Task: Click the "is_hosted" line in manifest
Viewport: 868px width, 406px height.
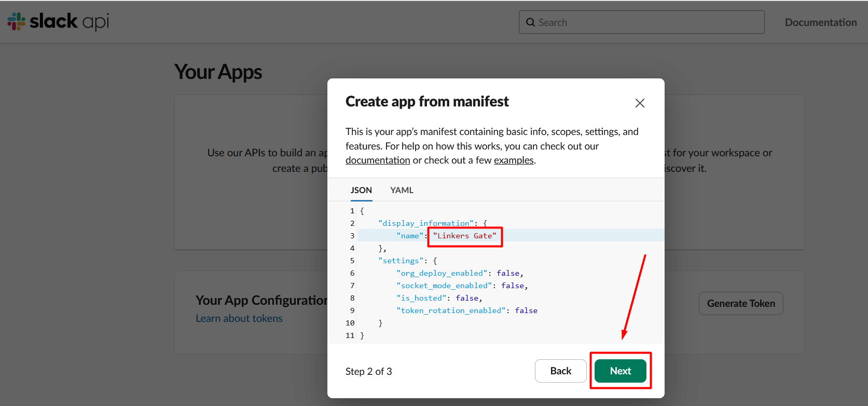Action: coord(421,298)
